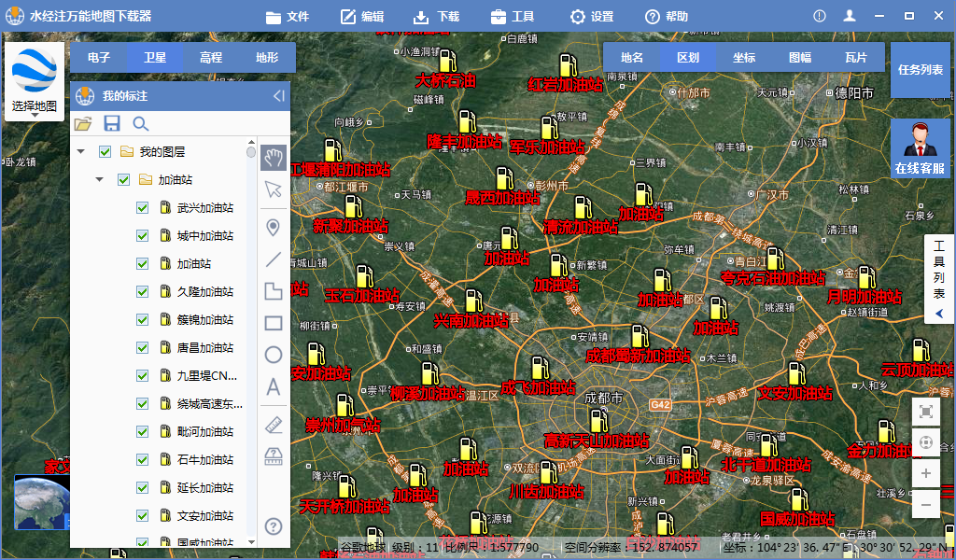Select the 坐标 search tab

tap(744, 57)
